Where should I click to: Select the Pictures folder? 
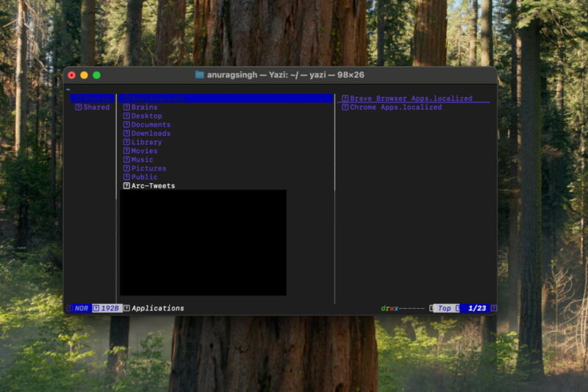148,169
